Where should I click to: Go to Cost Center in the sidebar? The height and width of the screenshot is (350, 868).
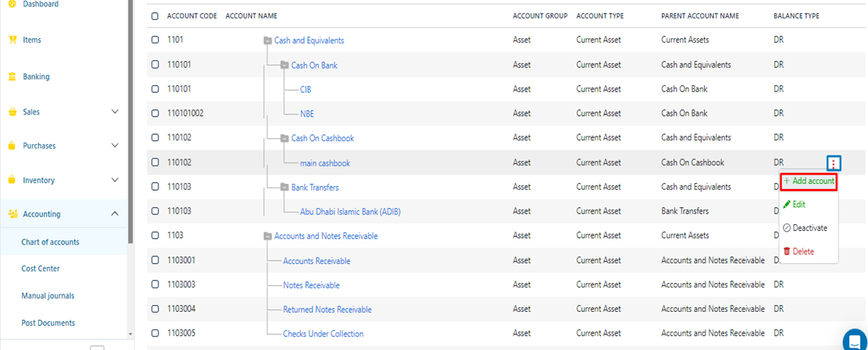click(40, 268)
